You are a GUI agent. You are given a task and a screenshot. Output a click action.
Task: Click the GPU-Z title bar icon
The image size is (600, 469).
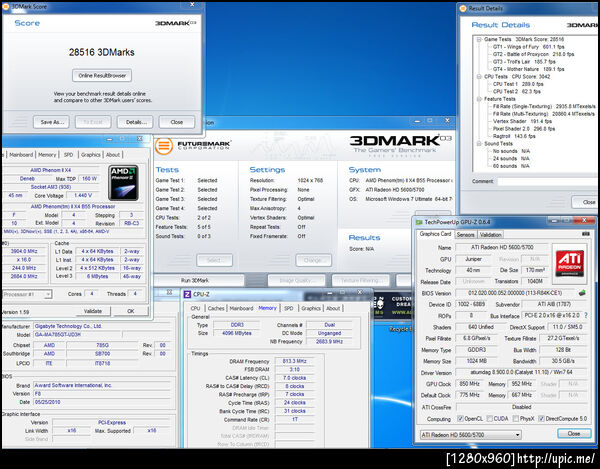tap(419, 222)
